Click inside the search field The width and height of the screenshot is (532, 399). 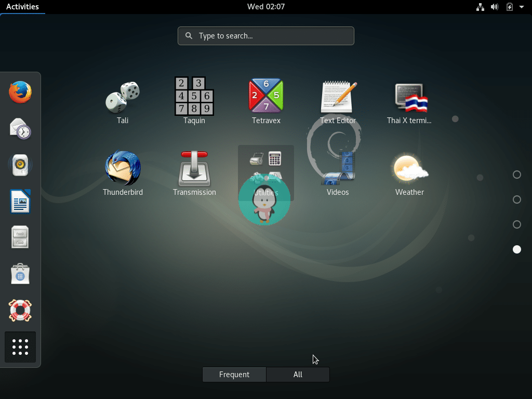tap(266, 36)
